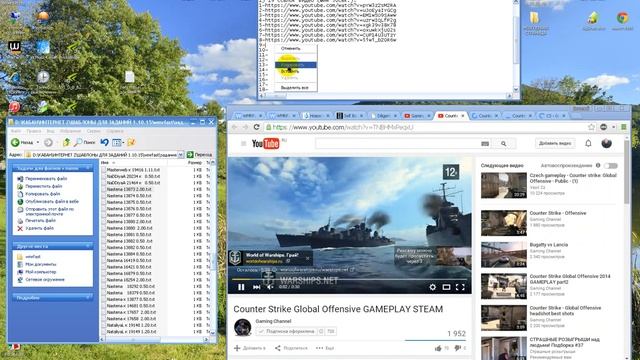Collapse the file tasks panel
640x360 pixels.
[x=88, y=168]
